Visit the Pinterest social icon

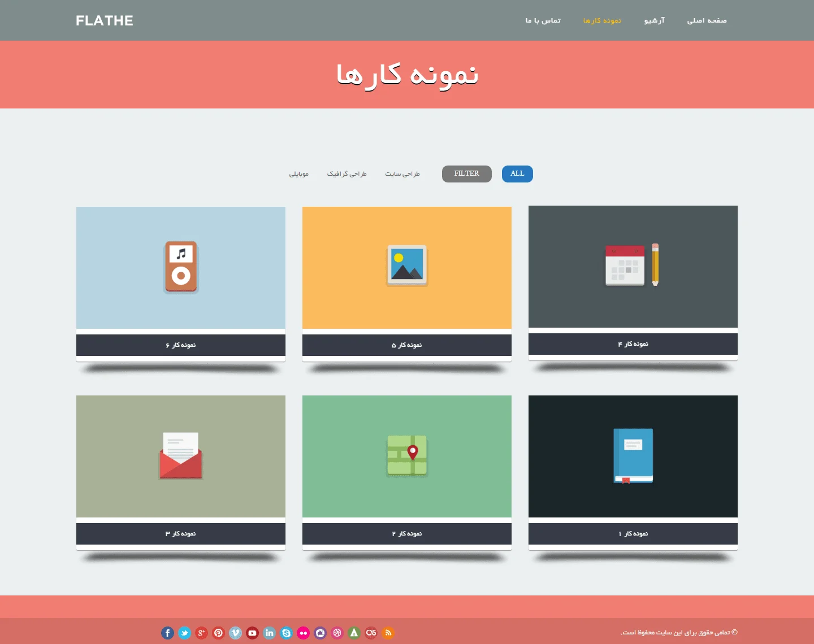point(218,633)
